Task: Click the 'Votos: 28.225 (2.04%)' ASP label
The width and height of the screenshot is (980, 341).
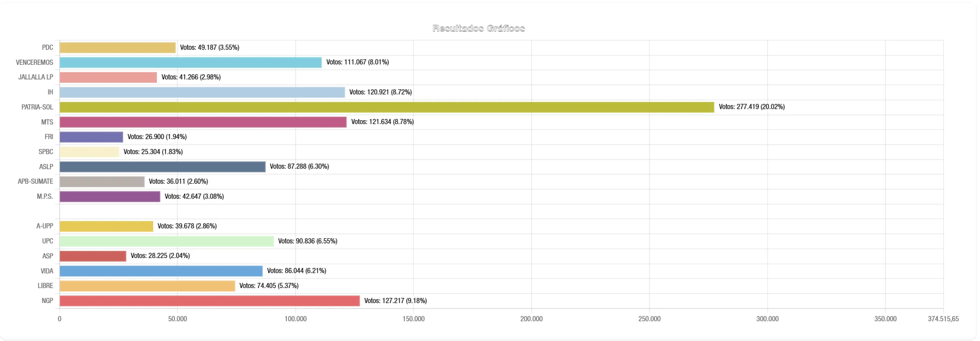Action: pos(160,256)
